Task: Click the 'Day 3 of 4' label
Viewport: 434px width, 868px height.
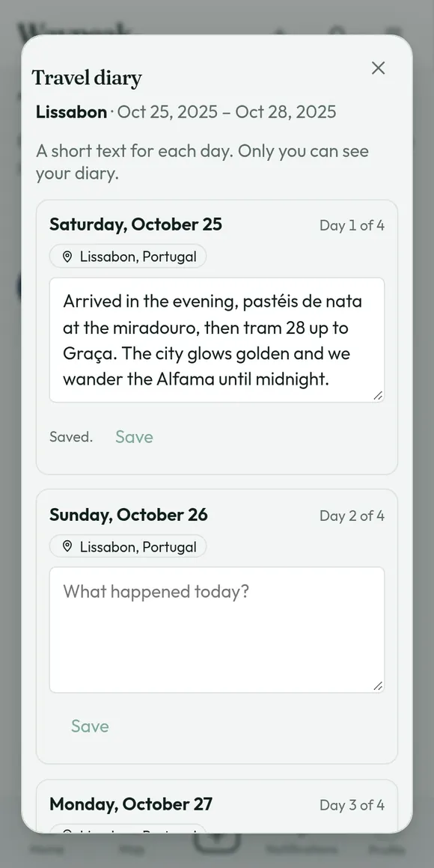Action: click(x=352, y=805)
